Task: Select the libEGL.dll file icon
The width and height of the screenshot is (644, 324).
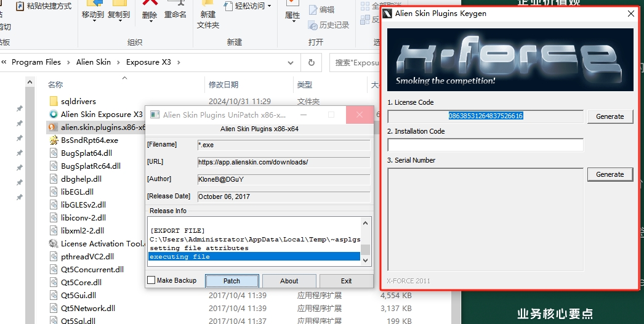Action: click(54, 192)
